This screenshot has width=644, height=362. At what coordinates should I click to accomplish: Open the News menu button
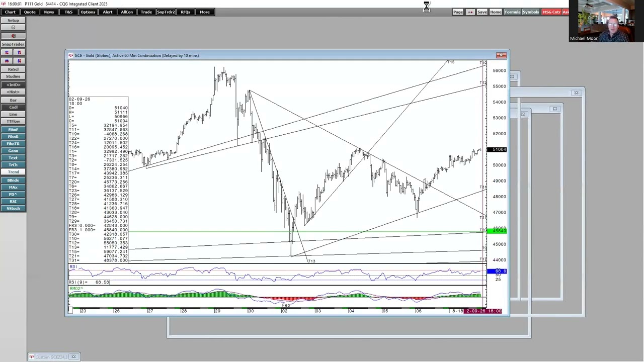coord(49,12)
